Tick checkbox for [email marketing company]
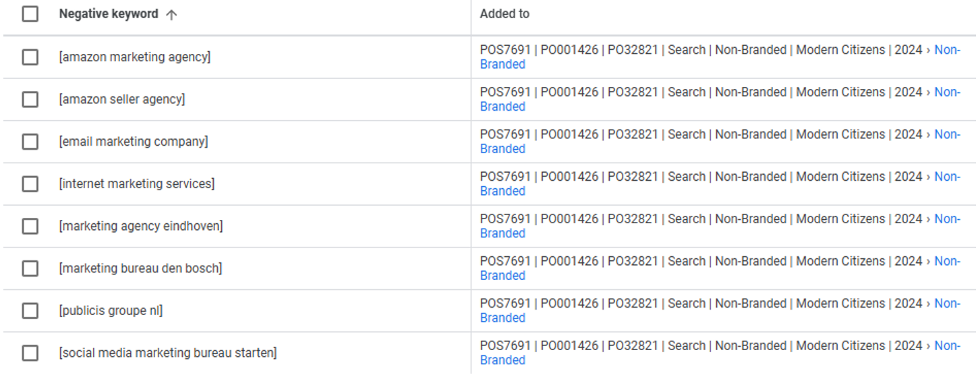This screenshot has height=375, width=980. (30, 142)
